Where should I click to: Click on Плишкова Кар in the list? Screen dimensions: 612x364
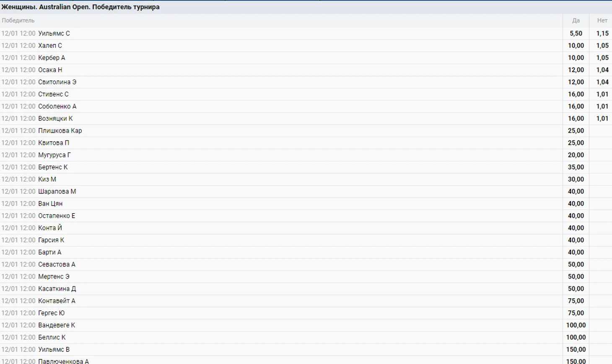(60, 131)
